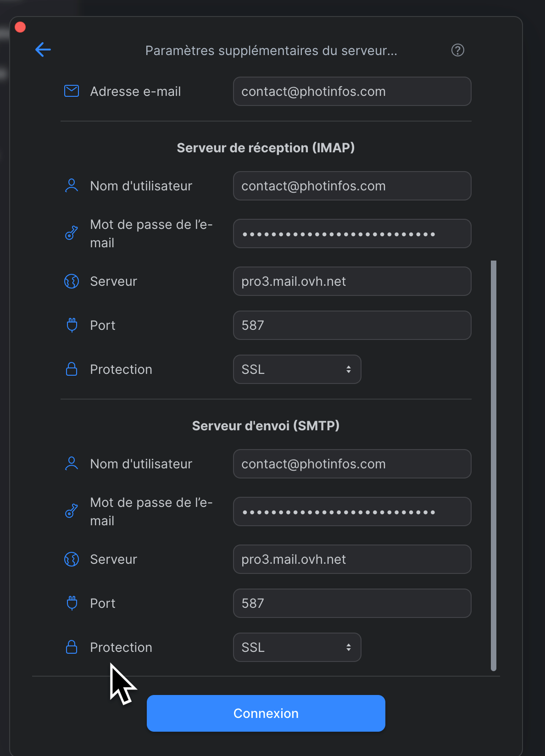This screenshot has width=545, height=756.
Task: Click the IMAP user profile icon
Action: pyautogui.click(x=72, y=185)
